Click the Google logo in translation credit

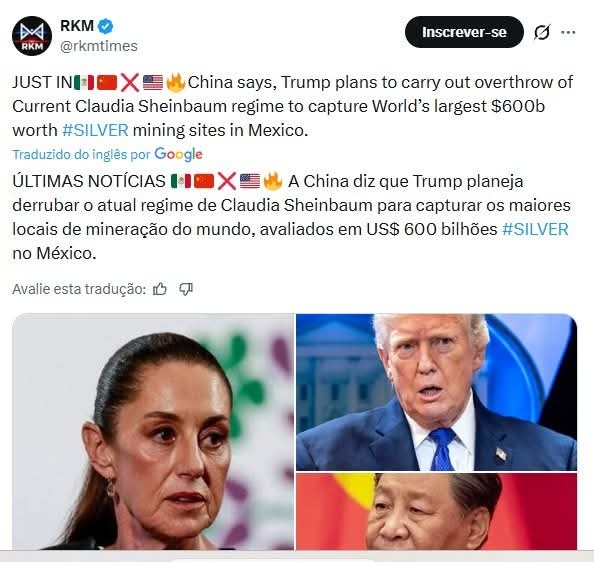pyautogui.click(x=178, y=154)
